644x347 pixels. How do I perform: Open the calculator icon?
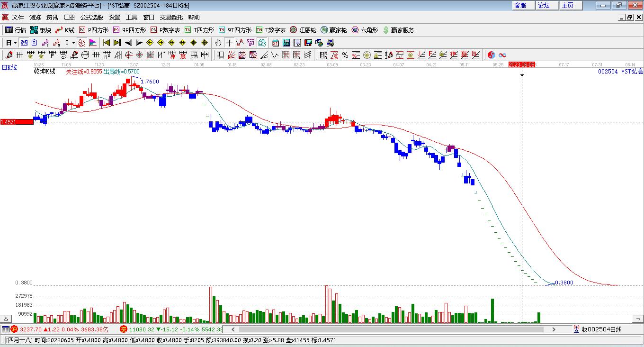coord(286,43)
